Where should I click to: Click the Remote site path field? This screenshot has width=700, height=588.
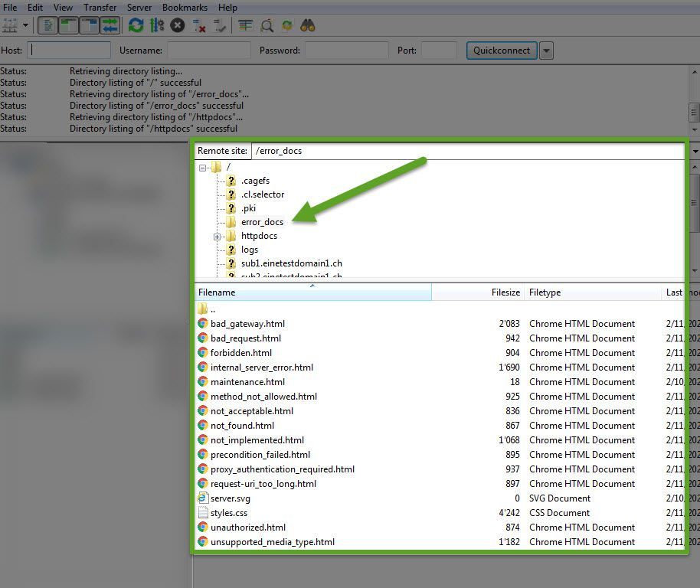point(467,151)
